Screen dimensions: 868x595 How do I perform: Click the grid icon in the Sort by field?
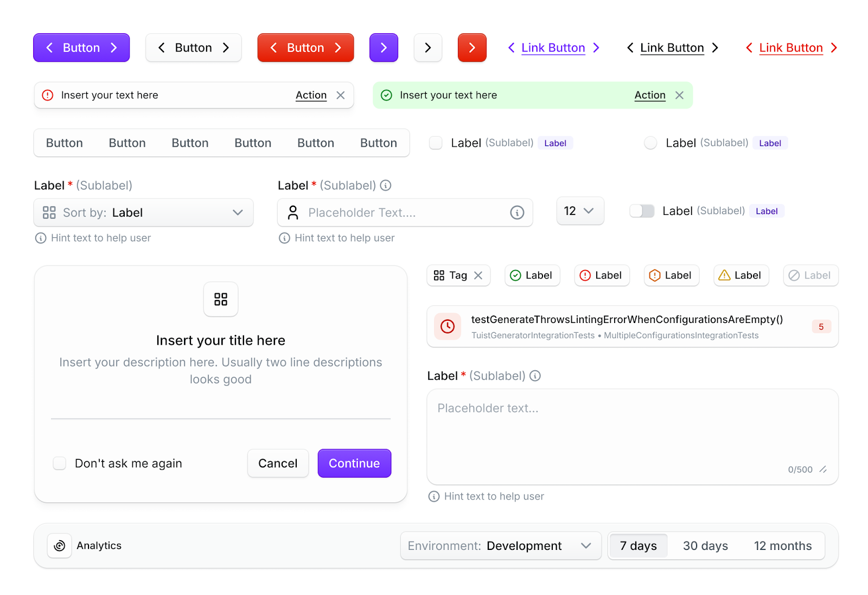pyautogui.click(x=49, y=212)
